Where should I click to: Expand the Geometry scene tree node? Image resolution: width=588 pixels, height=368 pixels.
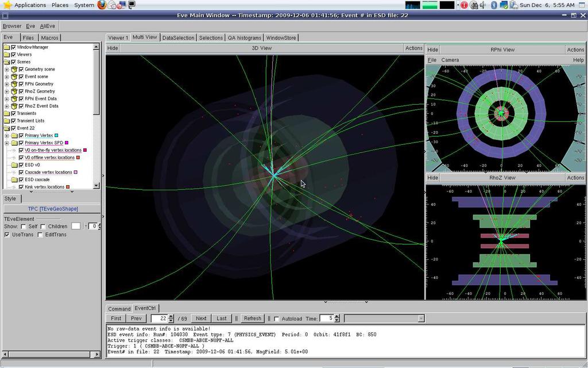coord(6,70)
